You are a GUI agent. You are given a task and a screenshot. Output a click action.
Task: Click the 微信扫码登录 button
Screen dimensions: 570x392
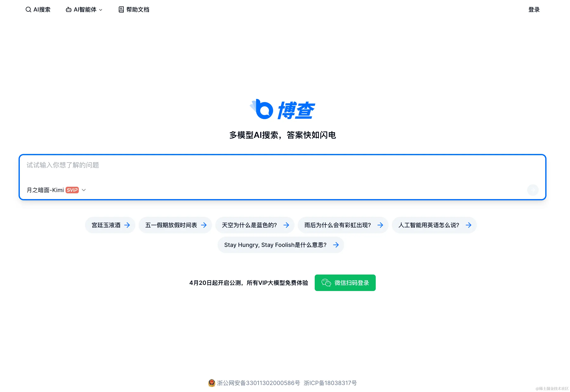pyautogui.click(x=345, y=283)
